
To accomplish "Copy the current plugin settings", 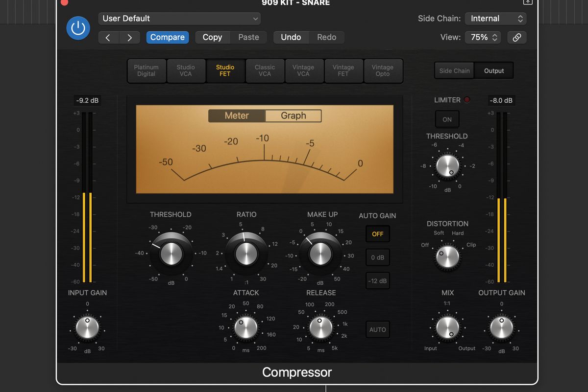I will point(212,37).
